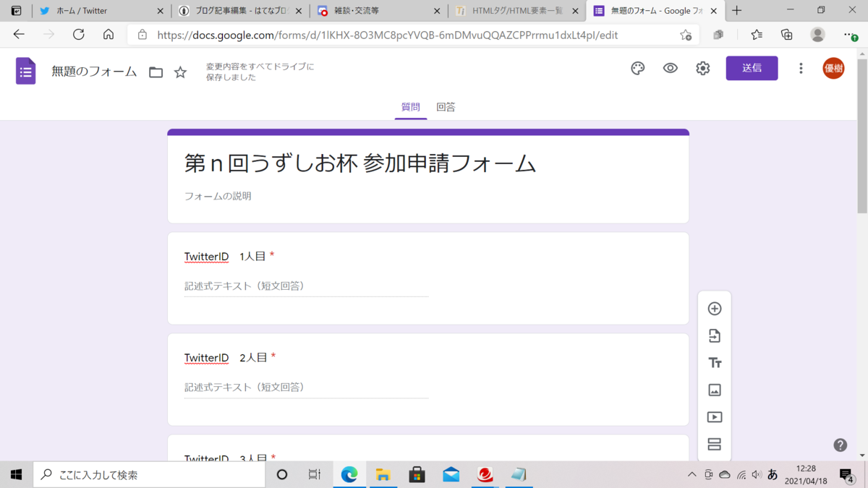Open the Edge browser menu
Viewport: 868px width, 488px height.
848,34
